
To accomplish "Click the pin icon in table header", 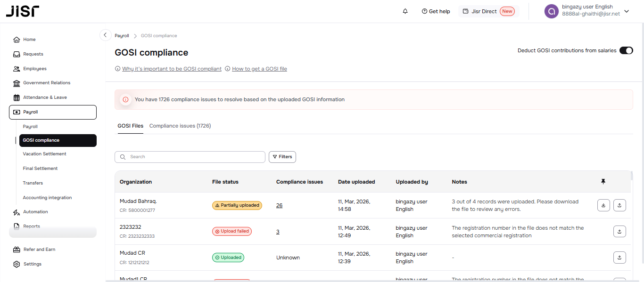I will click(603, 182).
